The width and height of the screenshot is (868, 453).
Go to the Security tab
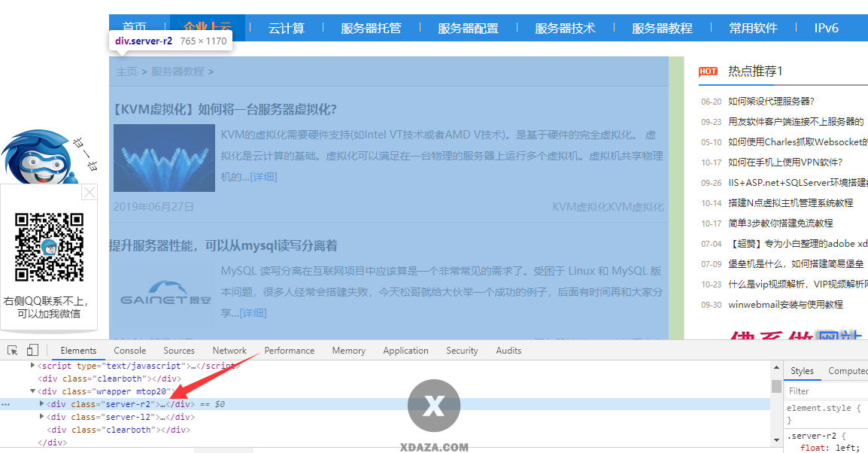[463, 351]
